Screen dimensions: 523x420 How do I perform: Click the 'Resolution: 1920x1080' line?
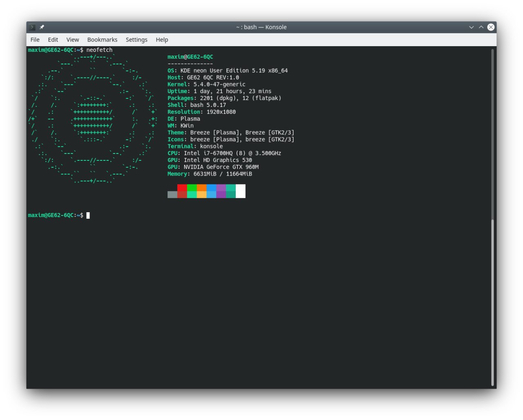pos(201,112)
